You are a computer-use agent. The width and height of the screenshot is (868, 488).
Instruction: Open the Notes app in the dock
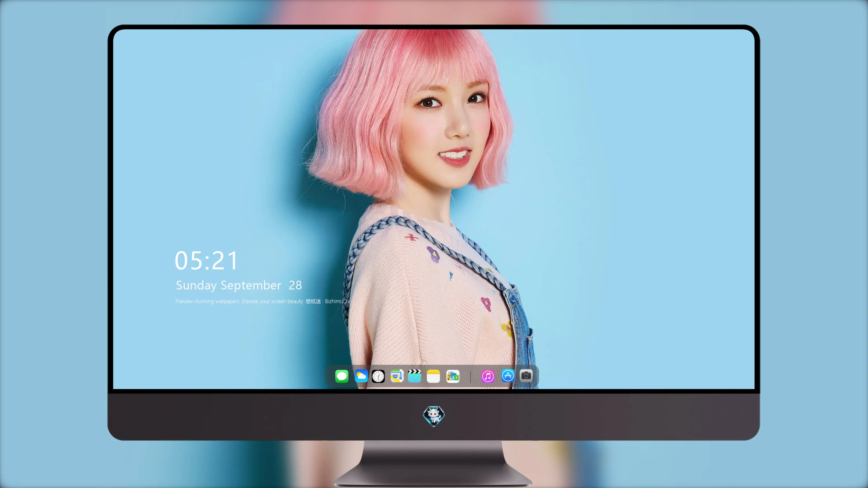[x=433, y=376]
